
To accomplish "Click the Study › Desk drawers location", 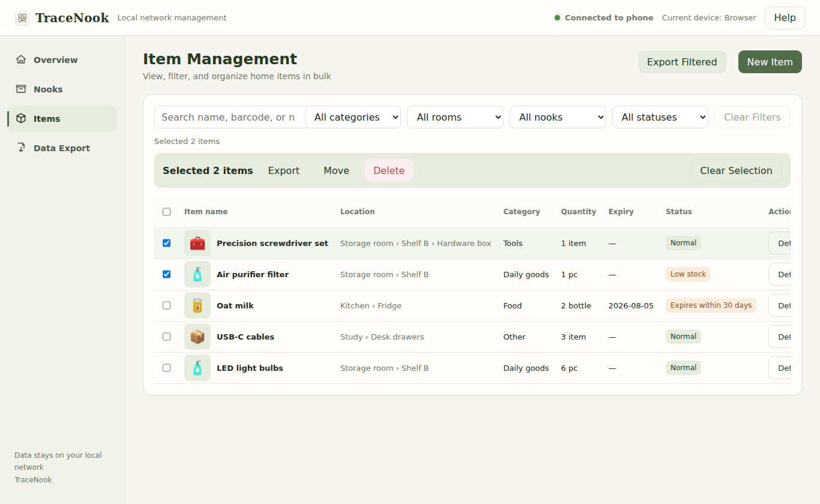I will 382,337.
